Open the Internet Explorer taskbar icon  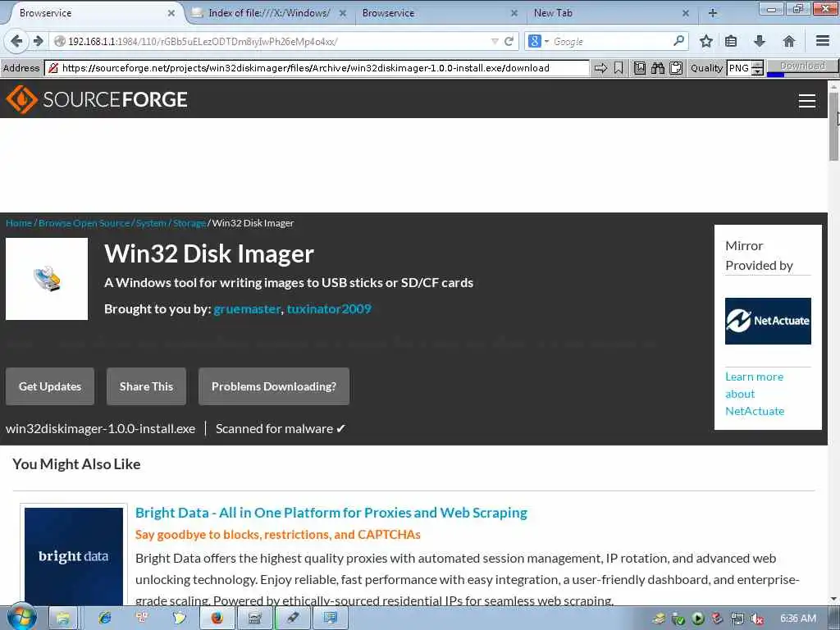point(104,619)
